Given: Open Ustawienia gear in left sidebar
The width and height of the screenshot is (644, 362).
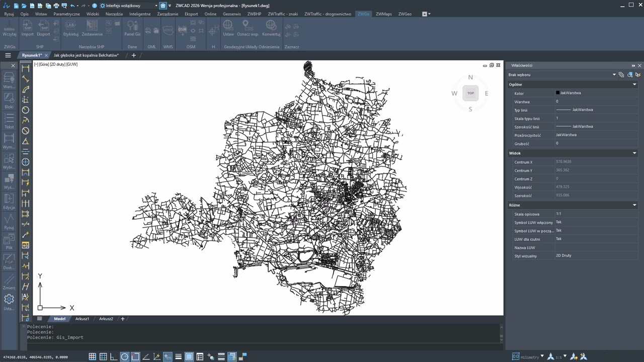Looking at the screenshot, I should point(9,302).
